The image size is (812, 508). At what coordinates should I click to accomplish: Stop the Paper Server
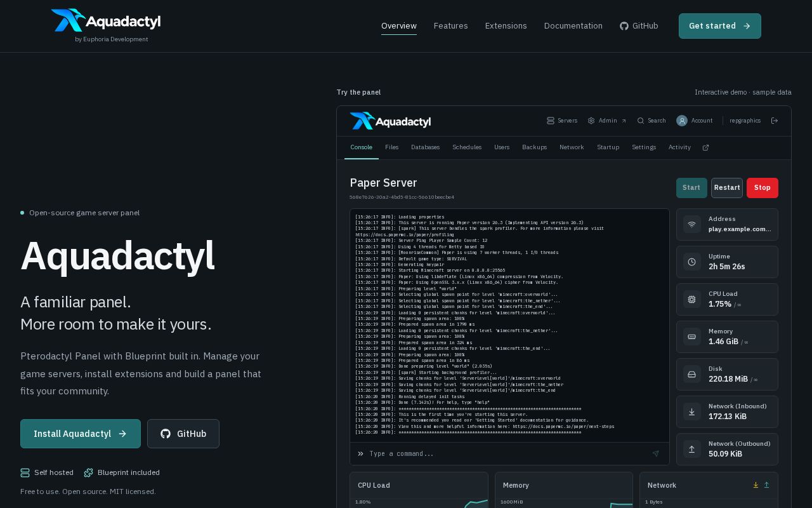763,188
